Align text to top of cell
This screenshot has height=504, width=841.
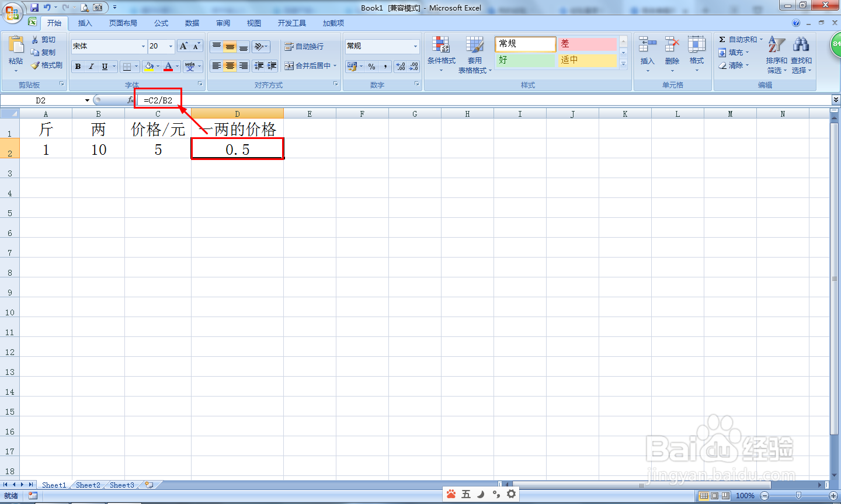(x=217, y=46)
